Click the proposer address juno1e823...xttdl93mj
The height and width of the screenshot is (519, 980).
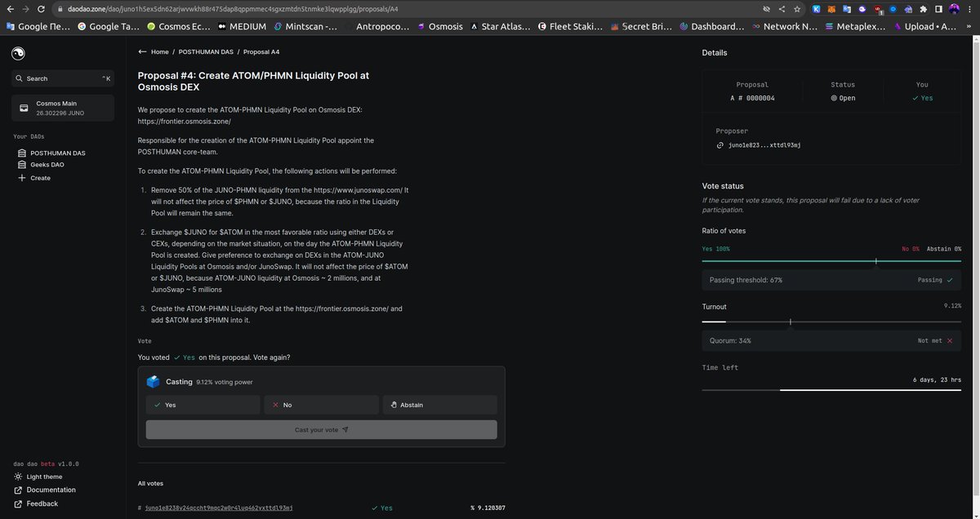[x=764, y=145]
